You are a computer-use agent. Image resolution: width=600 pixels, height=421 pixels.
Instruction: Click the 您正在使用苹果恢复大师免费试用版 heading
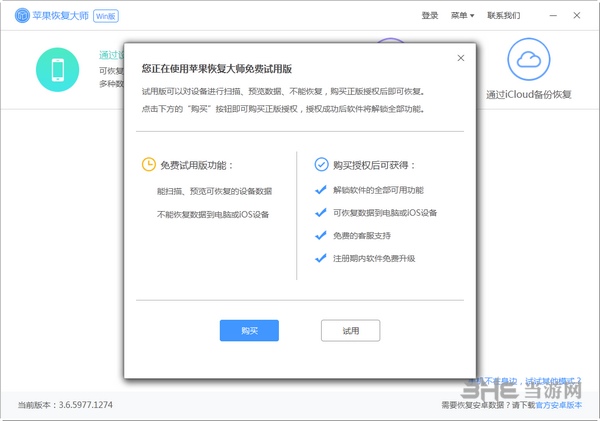click(x=217, y=69)
